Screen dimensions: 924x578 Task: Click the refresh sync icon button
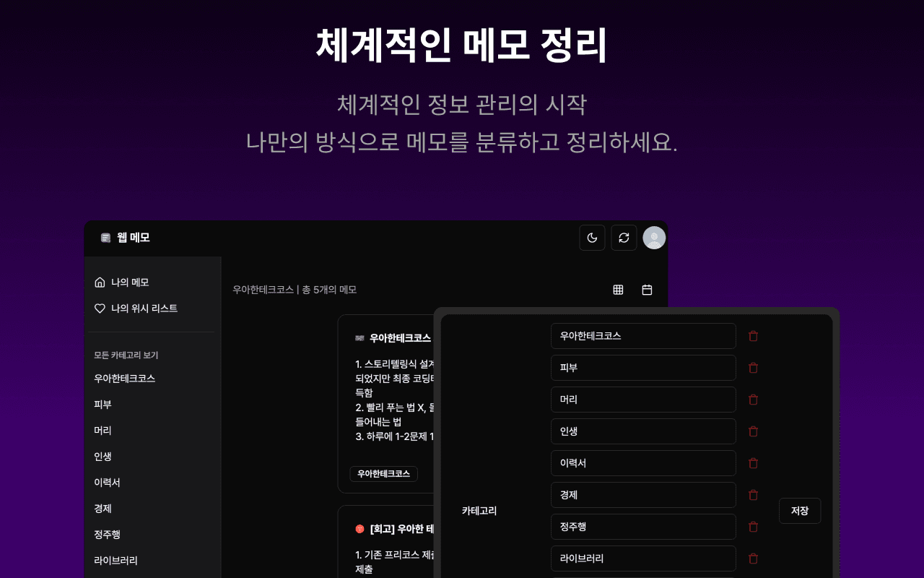tap(624, 238)
